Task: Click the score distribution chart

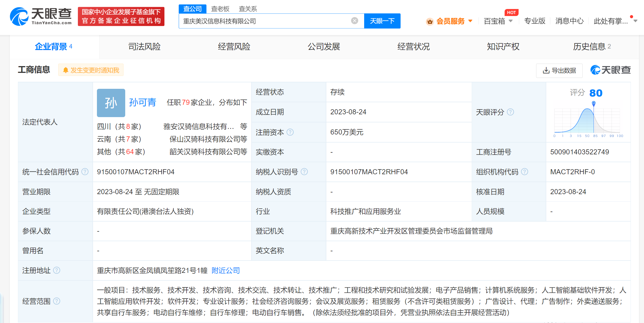Action: [588, 120]
